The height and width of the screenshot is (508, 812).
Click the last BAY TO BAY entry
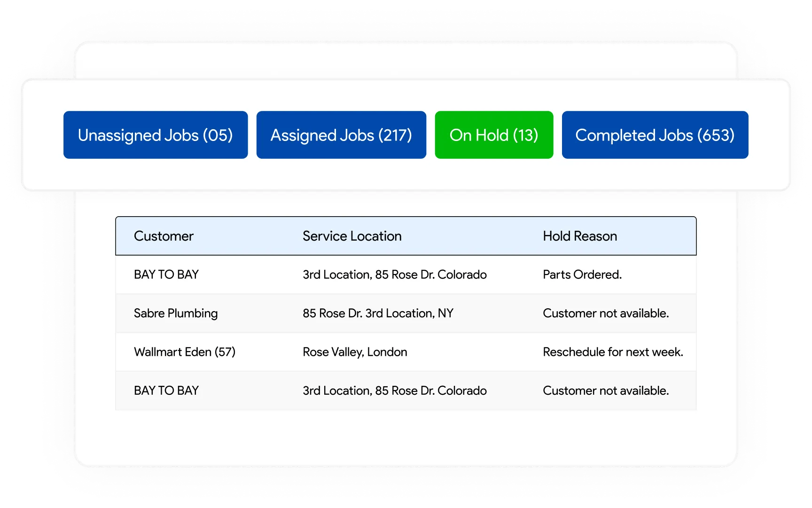(166, 390)
